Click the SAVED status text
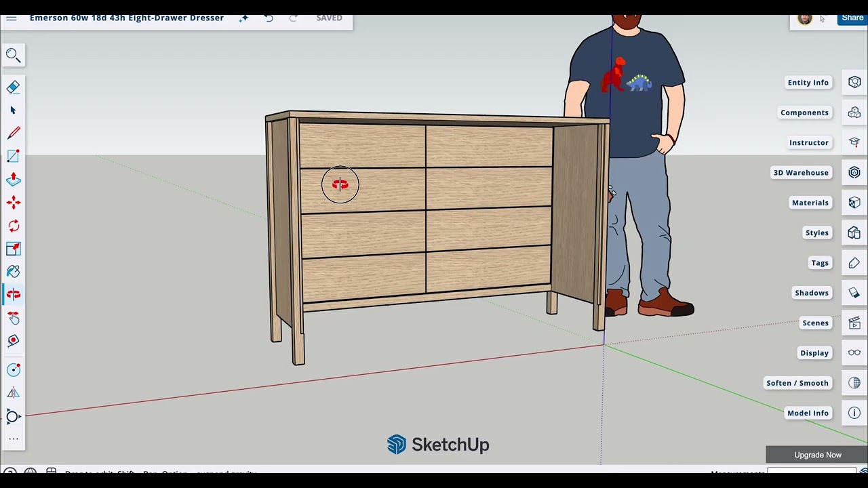The width and height of the screenshot is (868, 488). [329, 18]
